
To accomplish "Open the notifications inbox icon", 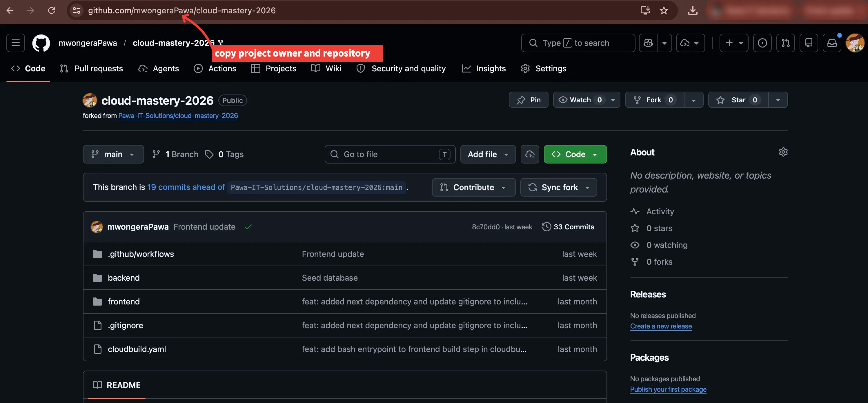I will click(x=832, y=43).
